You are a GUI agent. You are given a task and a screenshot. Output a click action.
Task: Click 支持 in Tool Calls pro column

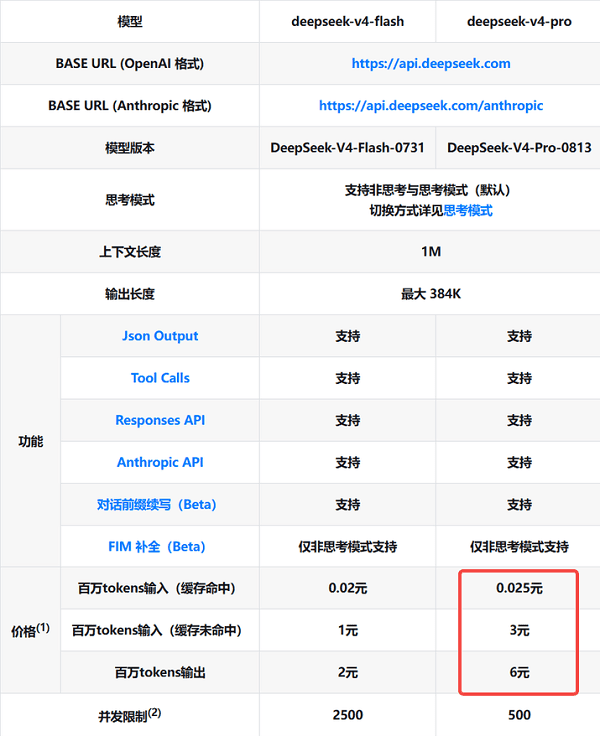519,378
